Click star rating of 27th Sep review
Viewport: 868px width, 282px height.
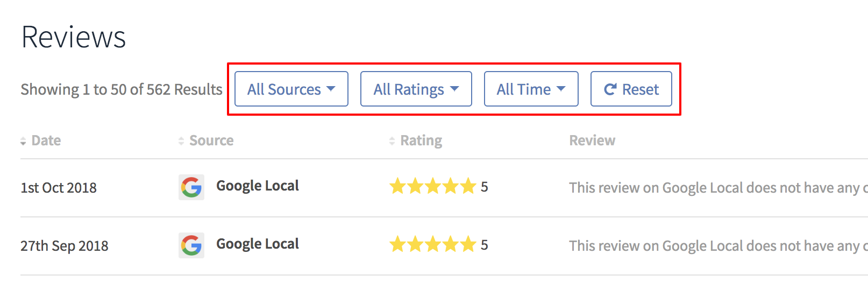[433, 244]
